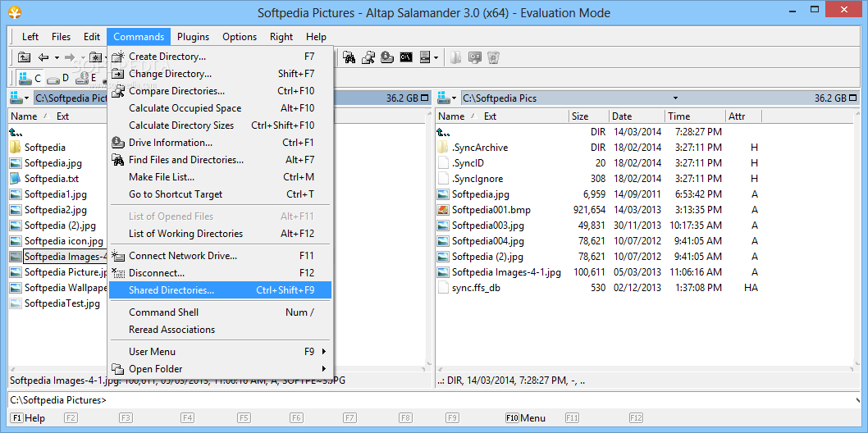Choose Find Files and Directories...
This screenshot has width=868, height=433.
pyautogui.click(x=220, y=160)
